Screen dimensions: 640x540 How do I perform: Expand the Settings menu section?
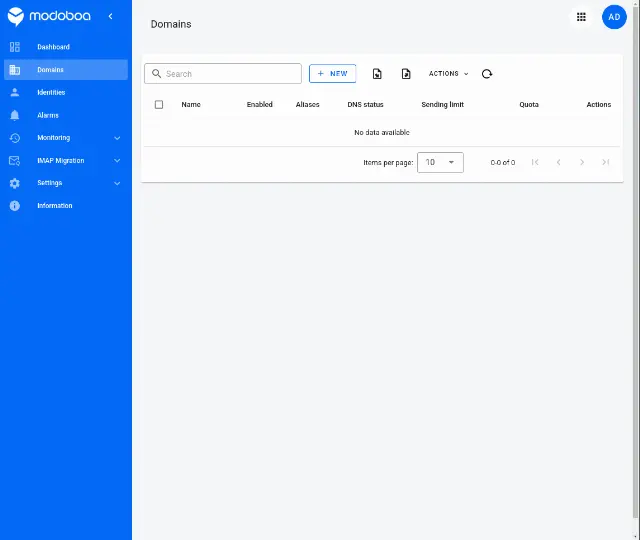[x=66, y=183]
